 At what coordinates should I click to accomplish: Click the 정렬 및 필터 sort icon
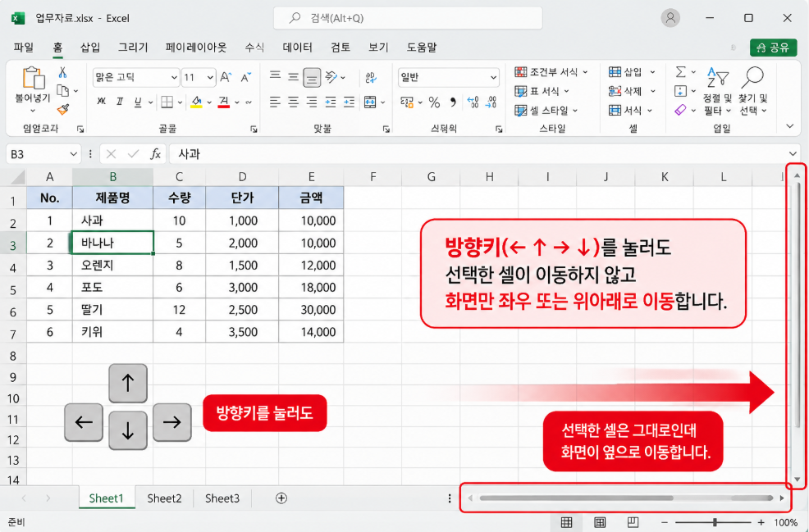[x=717, y=77]
